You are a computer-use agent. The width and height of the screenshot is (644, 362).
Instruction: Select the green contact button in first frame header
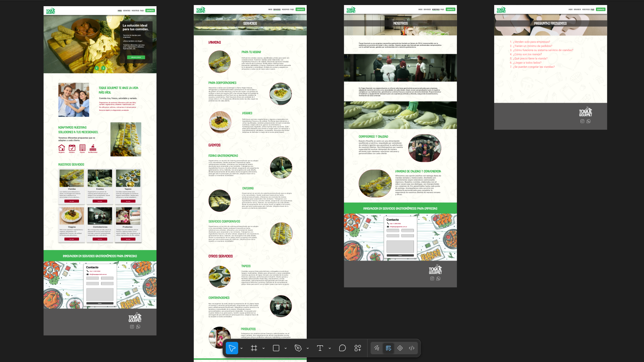(150, 11)
